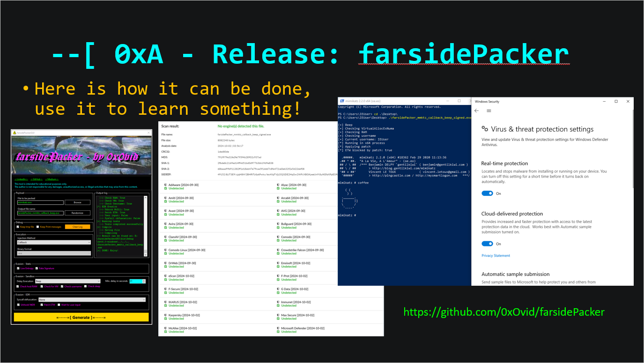Click the shield icon beside Crowdstrike Falcon

pyautogui.click(x=278, y=250)
